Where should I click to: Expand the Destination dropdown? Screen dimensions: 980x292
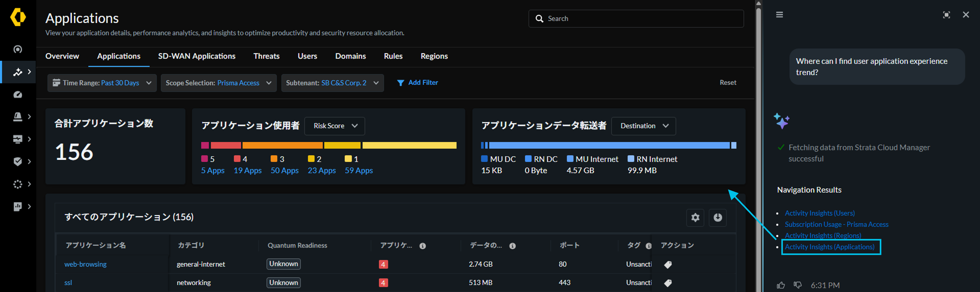point(643,126)
